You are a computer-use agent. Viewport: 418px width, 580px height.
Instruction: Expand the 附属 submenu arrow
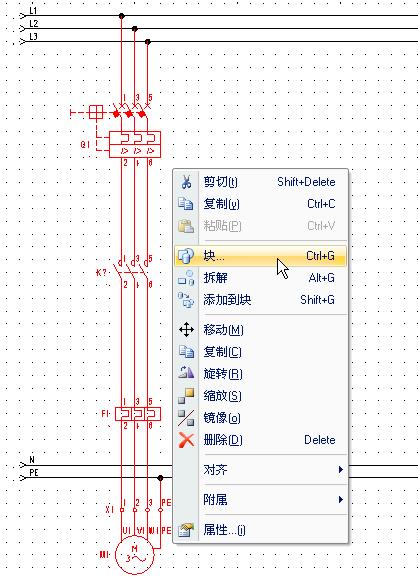point(341,499)
